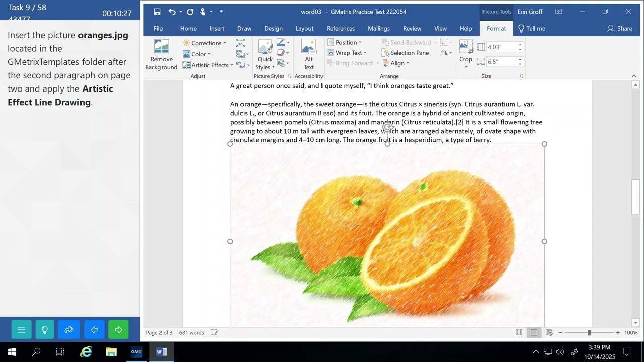This screenshot has width=644, height=362.
Task: Click the GMetrix forward arrow button
Action: (118, 330)
